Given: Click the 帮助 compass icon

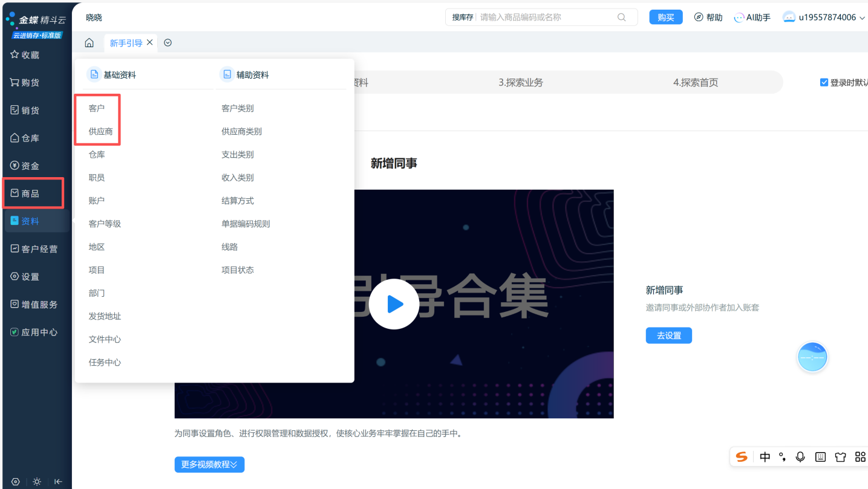Looking at the screenshot, I should click(699, 18).
